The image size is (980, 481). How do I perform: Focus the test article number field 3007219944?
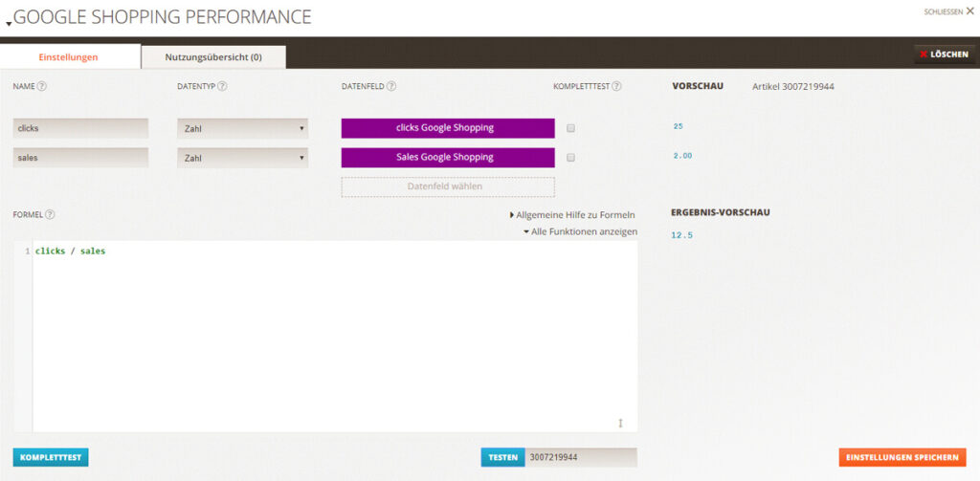(581, 457)
